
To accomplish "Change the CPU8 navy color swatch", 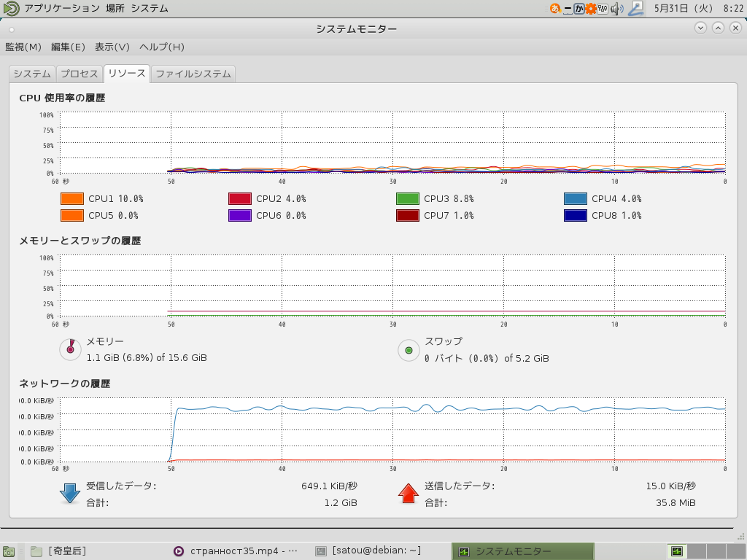I will [576, 215].
